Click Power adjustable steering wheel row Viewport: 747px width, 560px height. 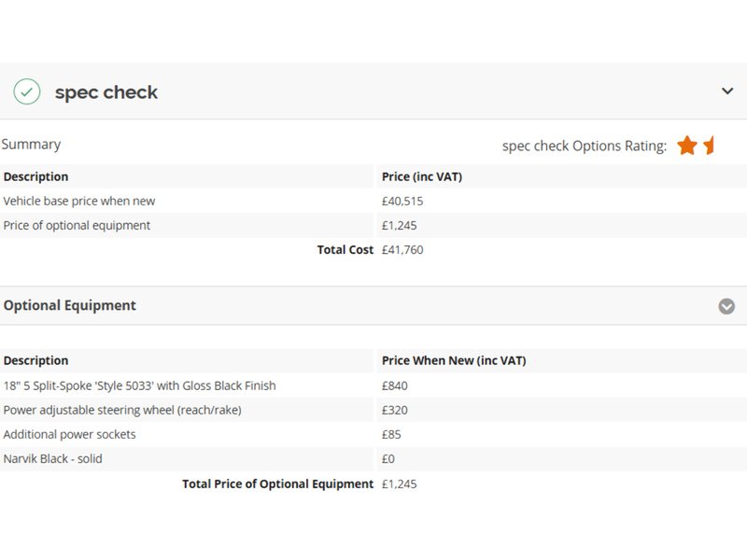click(373, 410)
